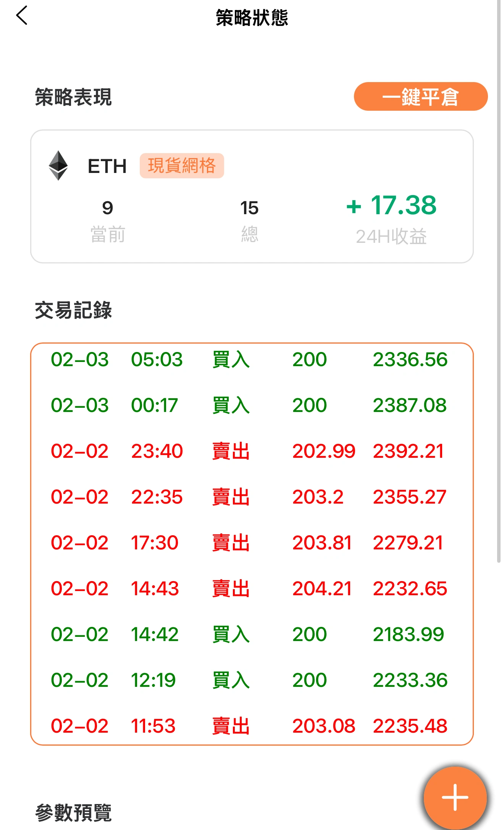
Task: Tap the current grid count 9
Action: pos(108,208)
